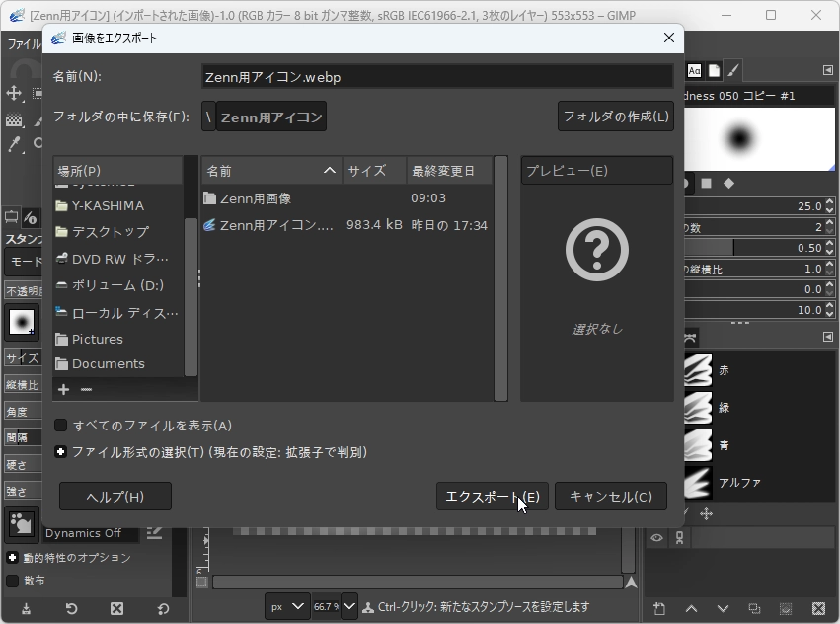Remove bookmark with minus in places panel
This screenshot has width=840, height=624.
pos(86,389)
